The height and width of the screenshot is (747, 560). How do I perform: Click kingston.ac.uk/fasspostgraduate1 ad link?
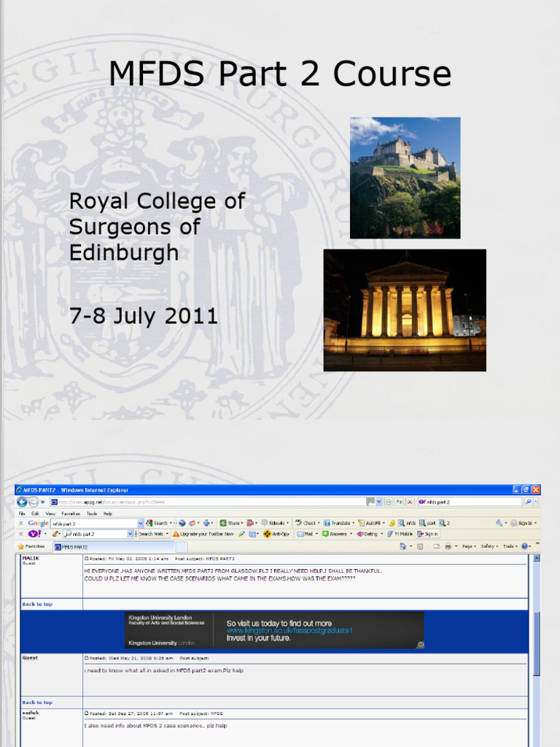(289, 630)
